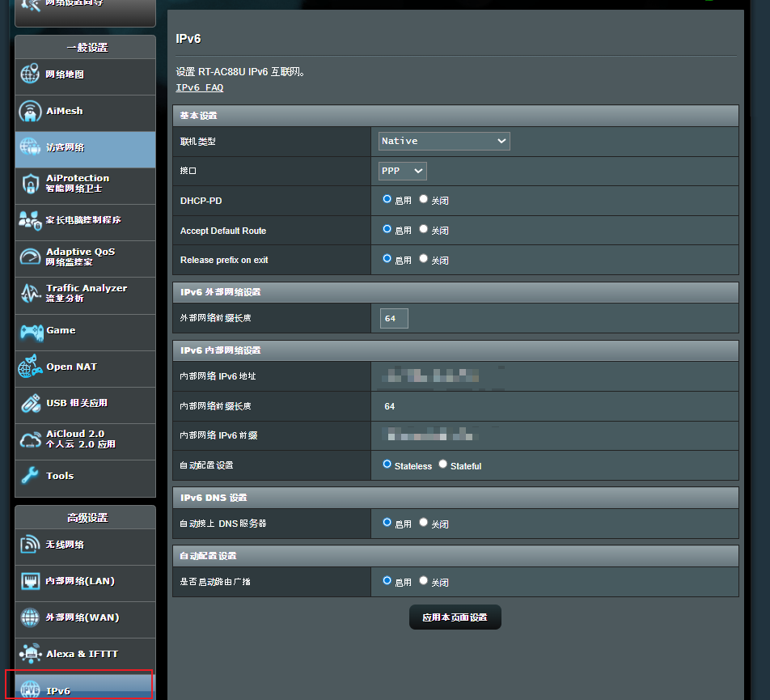770x700 pixels.
Task: Open the IPv6 FAQ link
Action: tap(199, 87)
